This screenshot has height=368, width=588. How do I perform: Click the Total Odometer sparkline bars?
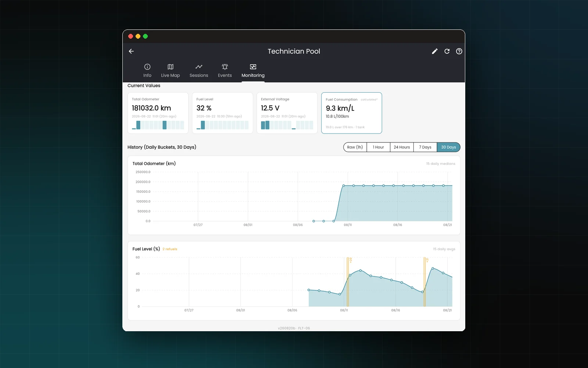pyautogui.click(x=158, y=125)
